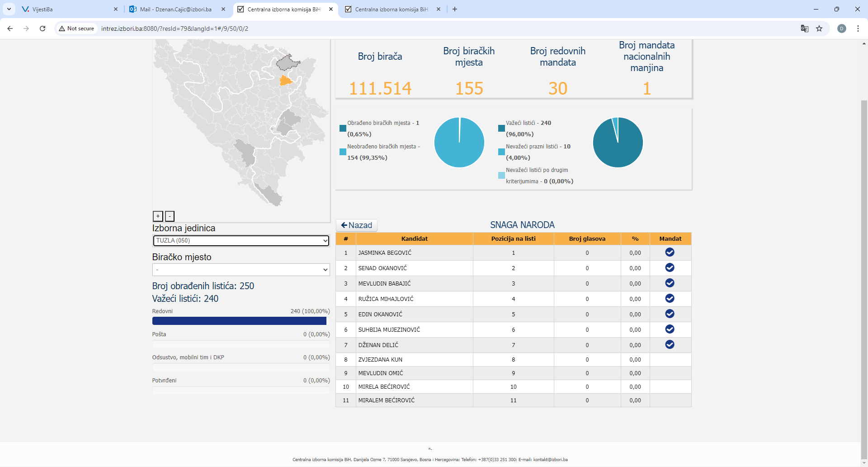Open the tab search chevron in Chrome

pyautogui.click(x=9, y=9)
